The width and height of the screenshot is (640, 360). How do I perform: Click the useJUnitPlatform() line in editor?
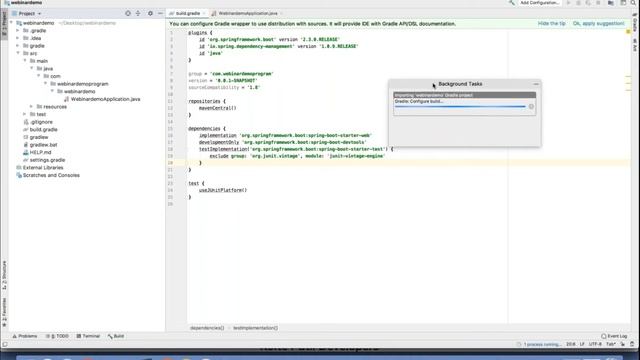[223, 190]
